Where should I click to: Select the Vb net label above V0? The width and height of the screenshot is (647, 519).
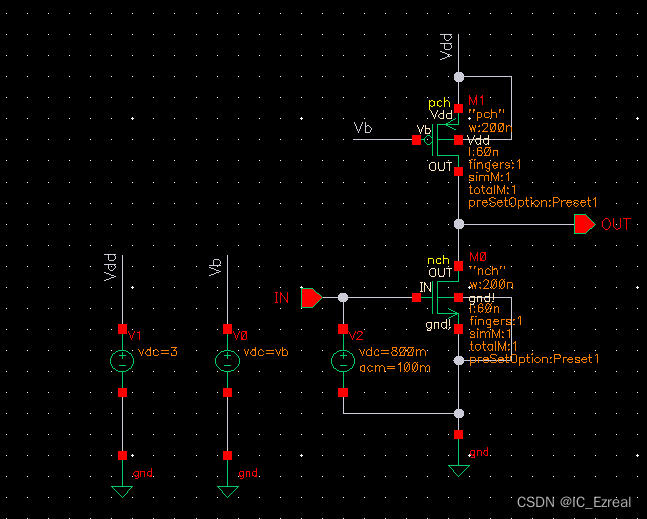(215, 267)
